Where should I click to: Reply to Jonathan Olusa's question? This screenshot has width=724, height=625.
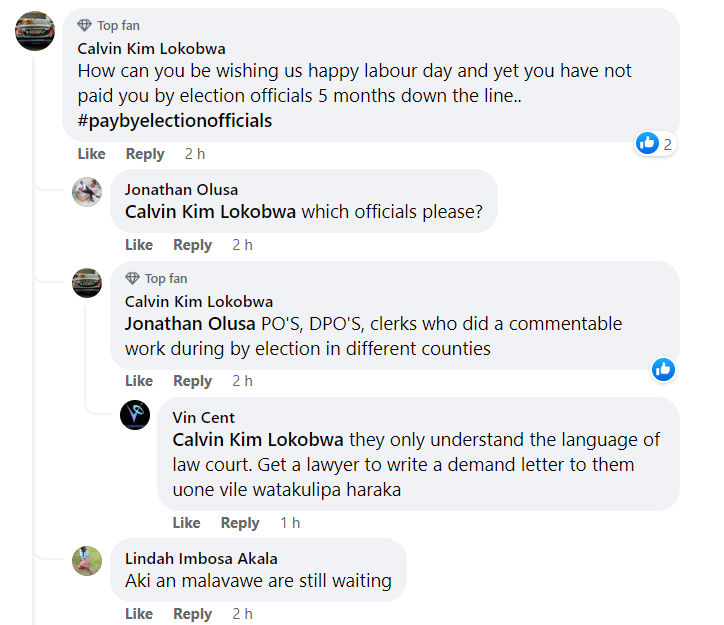pyautogui.click(x=192, y=245)
